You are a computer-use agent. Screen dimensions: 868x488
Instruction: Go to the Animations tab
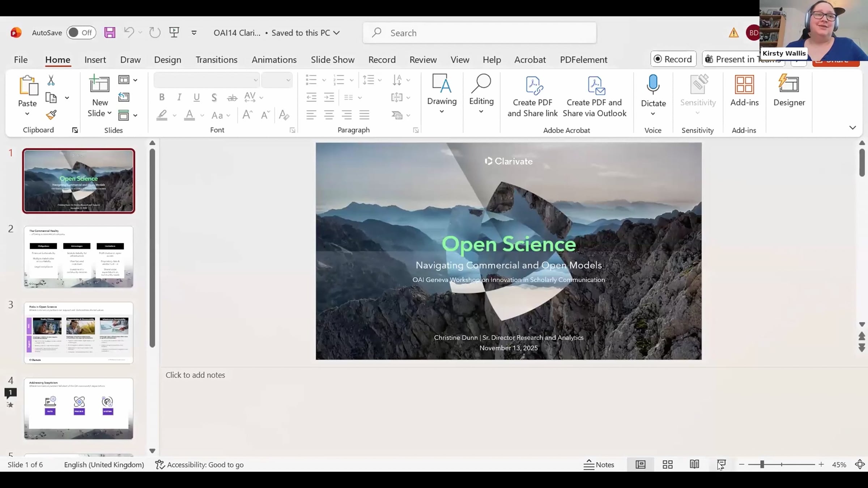point(274,60)
